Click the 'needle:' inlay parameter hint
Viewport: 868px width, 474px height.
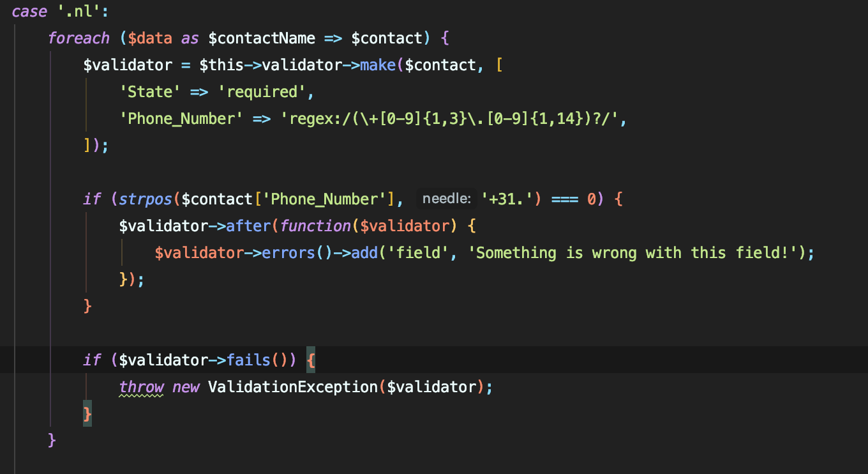tap(446, 199)
